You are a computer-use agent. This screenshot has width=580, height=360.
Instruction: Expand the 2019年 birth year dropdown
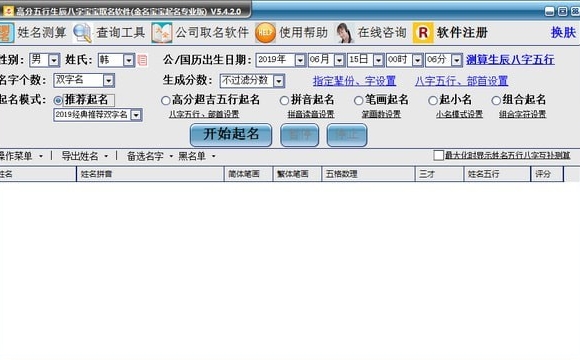(x=300, y=60)
